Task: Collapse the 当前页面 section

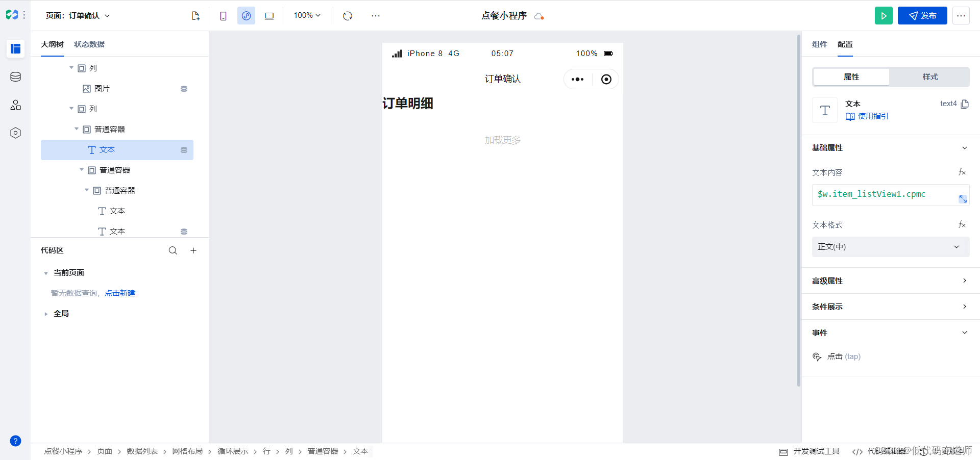Action: (x=46, y=273)
